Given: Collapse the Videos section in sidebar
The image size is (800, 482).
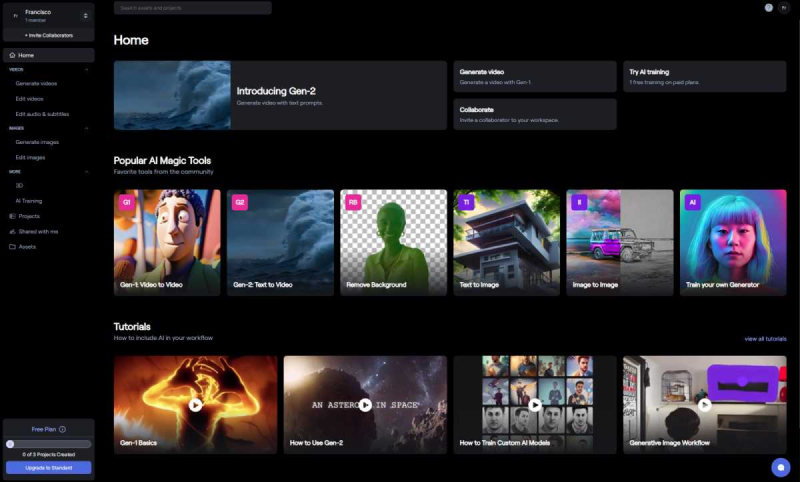Looking at the screenshot, I should [87, 70].
